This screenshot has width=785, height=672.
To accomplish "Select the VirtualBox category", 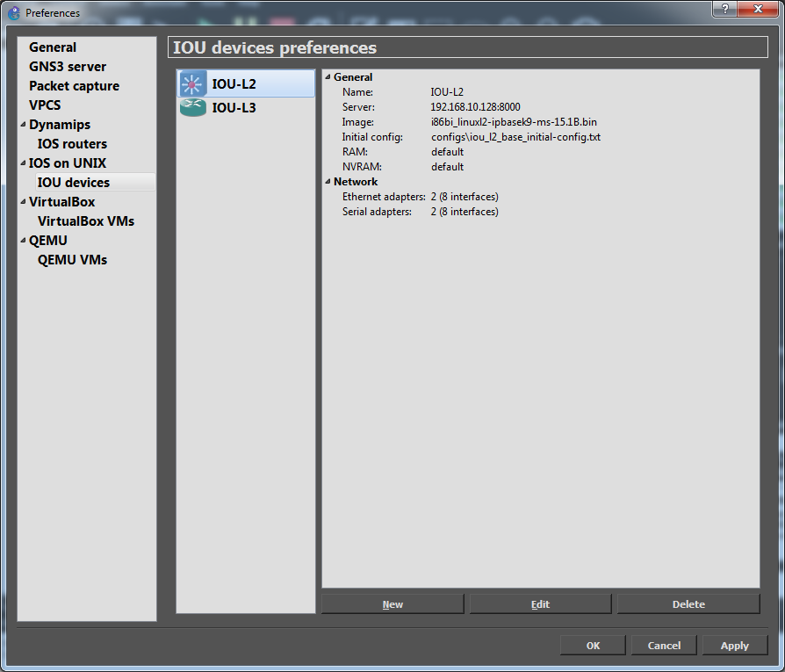I will (61, 202).
